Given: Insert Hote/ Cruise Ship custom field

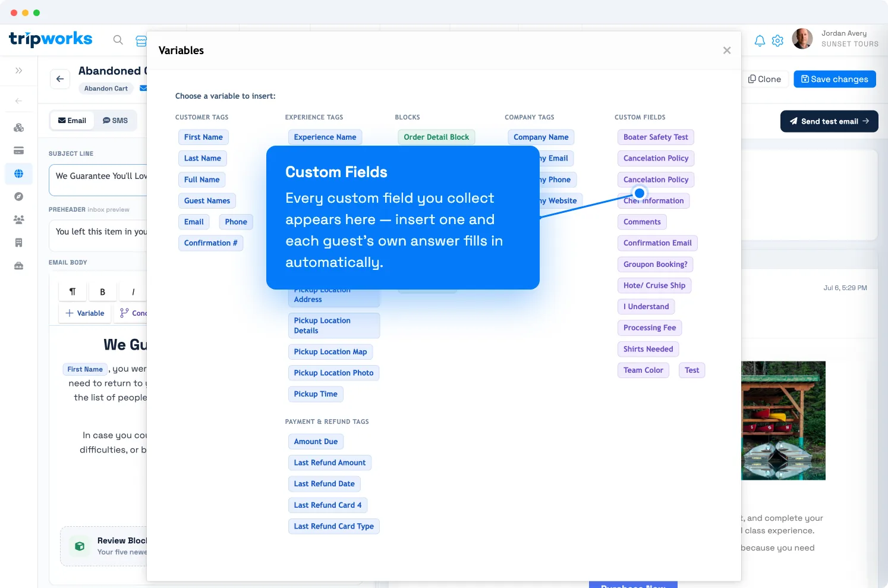Looking at the screenshot, I should [654, 285].
